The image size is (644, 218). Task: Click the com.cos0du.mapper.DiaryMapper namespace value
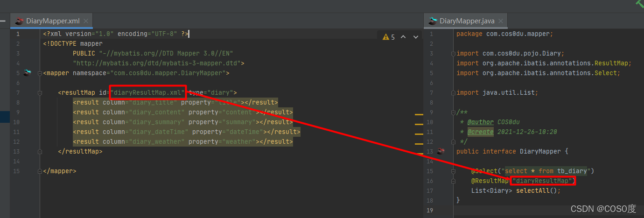tap(168, 73)
